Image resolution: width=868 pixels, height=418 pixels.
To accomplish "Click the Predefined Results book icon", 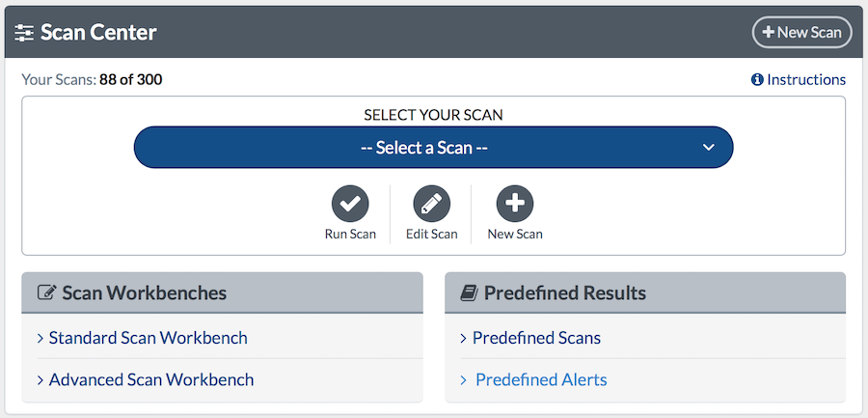I will [x=469, y=293].
